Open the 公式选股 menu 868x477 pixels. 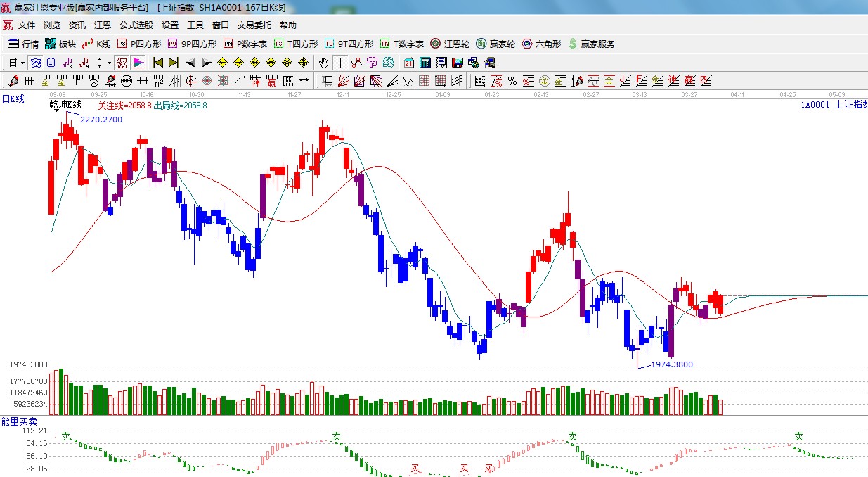coord(136,25)
